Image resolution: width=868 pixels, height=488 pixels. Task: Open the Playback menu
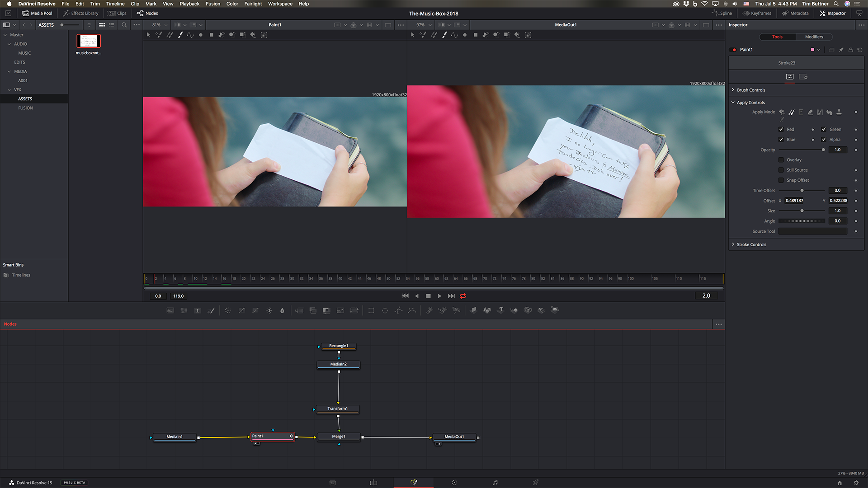click(x=189, y=4)
